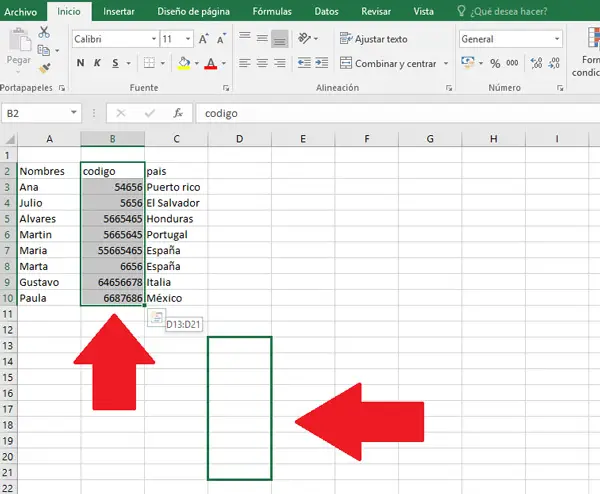Click Combinar y centrar button
The width and height of the screenshot is (600, 494).
pos(388,64)
